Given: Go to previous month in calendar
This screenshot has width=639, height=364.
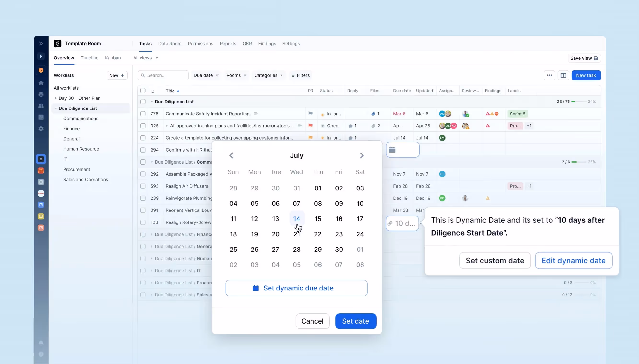Looking at the screenshot, I should [x=231, y=155].
